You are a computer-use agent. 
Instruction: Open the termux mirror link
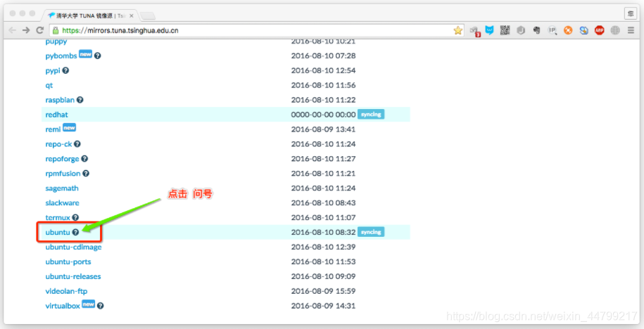(x=58, y=217)
